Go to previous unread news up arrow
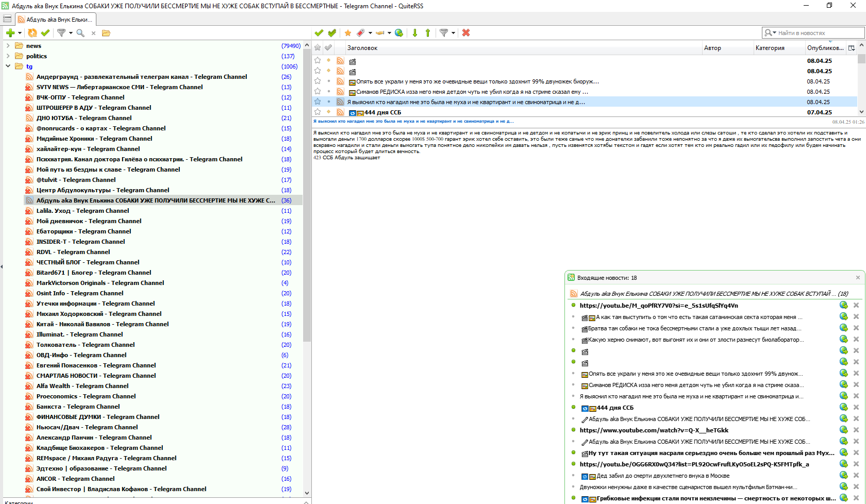The image size is (866, 504). [x=428, y=33]
